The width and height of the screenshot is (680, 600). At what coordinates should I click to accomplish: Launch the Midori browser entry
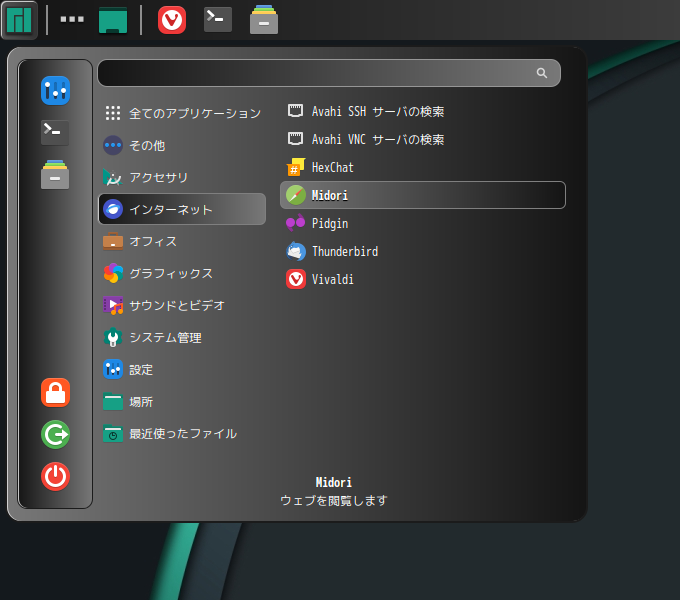(x=423, y=195)
